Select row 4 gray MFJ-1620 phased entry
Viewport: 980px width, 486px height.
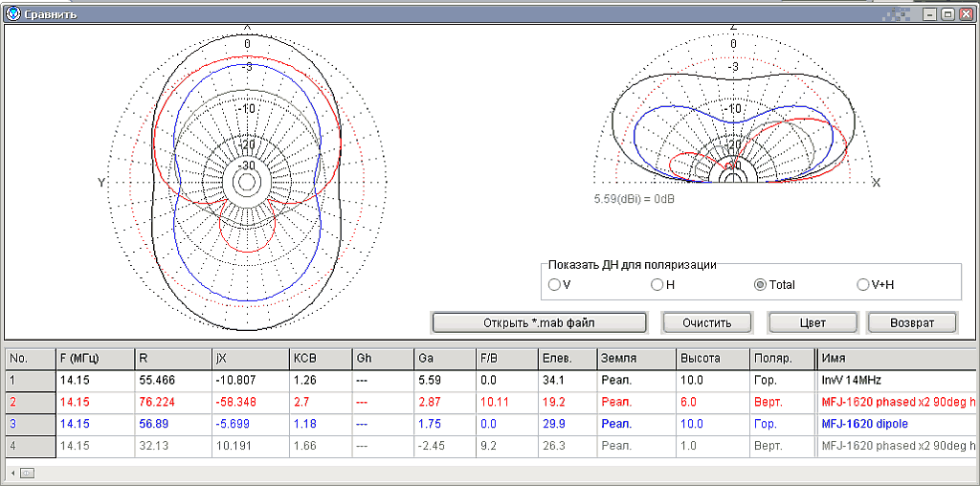tap(491, 446)
